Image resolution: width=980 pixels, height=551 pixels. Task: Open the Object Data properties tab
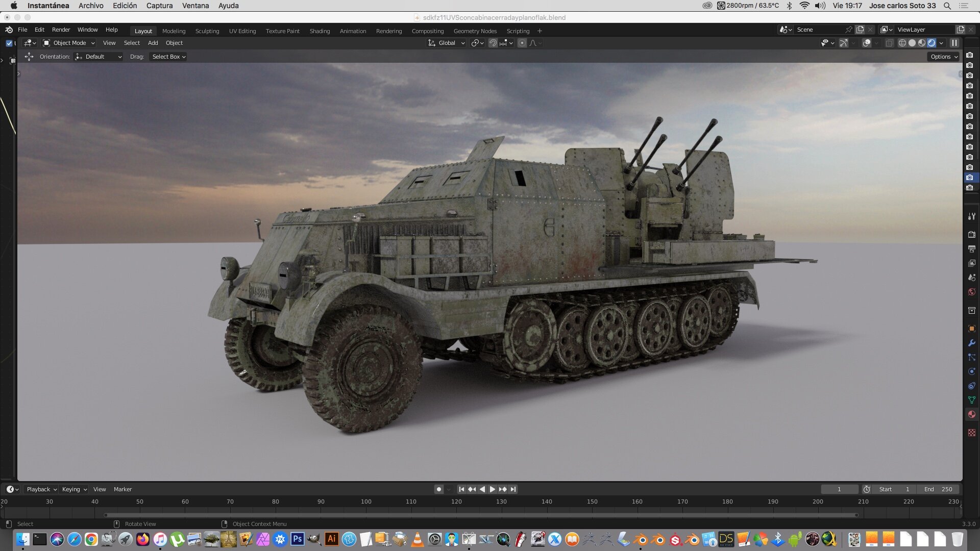coord(971,400)
